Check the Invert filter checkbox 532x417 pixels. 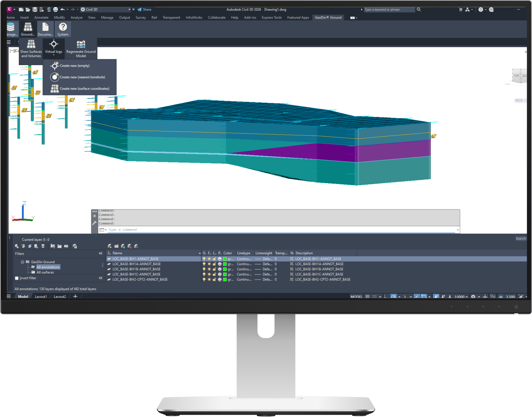pyautogui.click(x=17, y=278)
